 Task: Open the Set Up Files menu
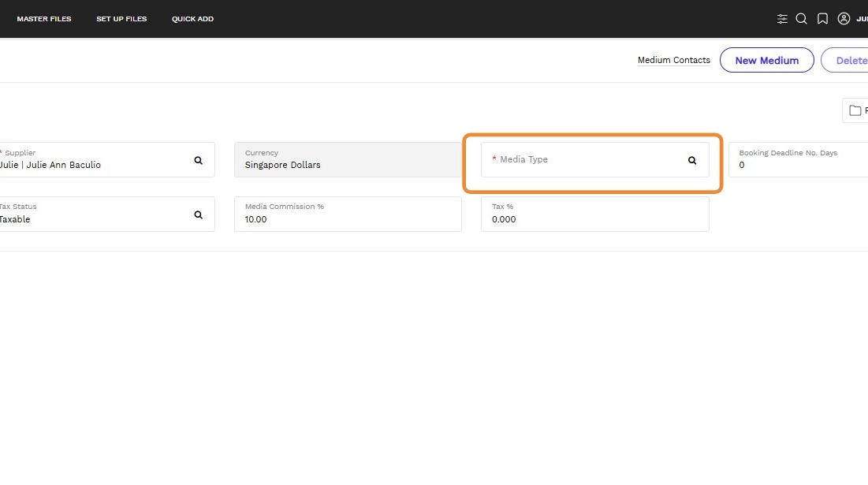121,19
